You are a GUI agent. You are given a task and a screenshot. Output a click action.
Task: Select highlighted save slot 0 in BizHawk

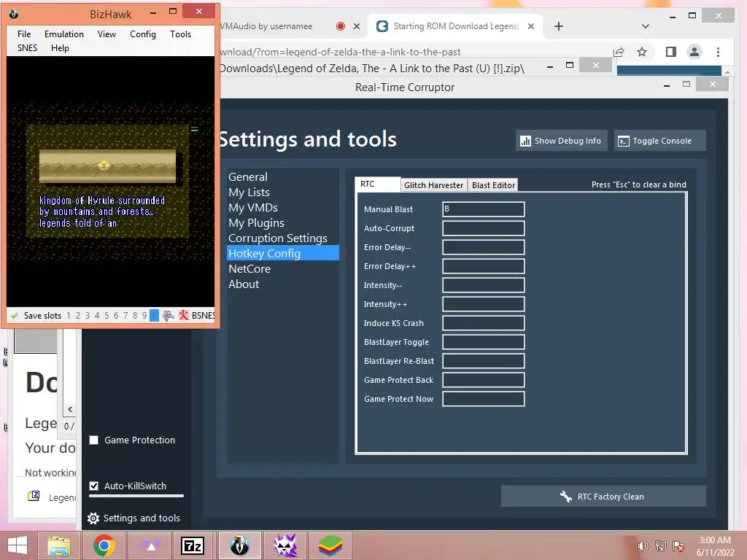154,315
